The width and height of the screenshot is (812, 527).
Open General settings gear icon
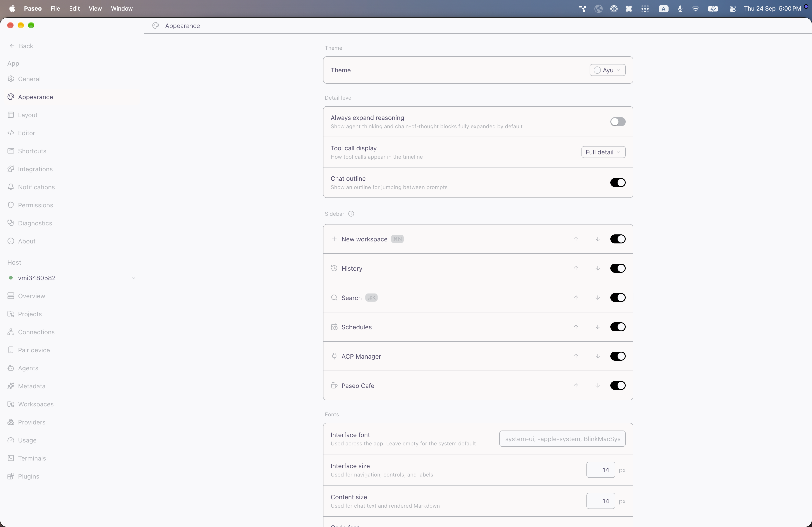11,79
